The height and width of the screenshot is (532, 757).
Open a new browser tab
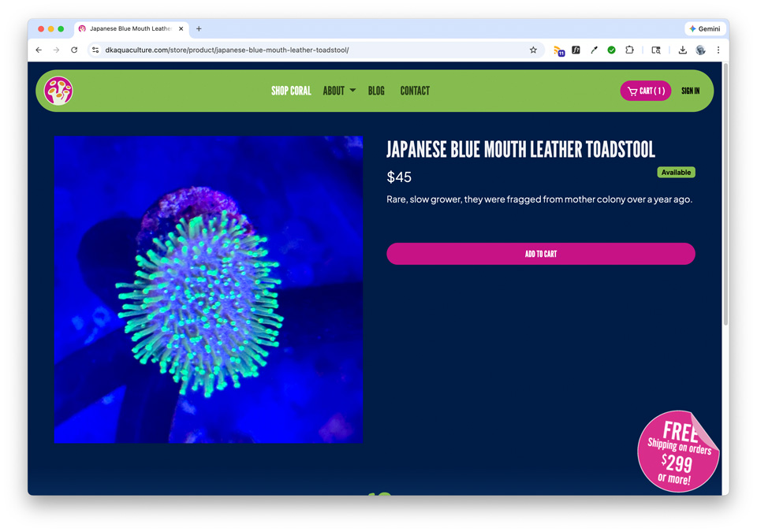point(199,28)
